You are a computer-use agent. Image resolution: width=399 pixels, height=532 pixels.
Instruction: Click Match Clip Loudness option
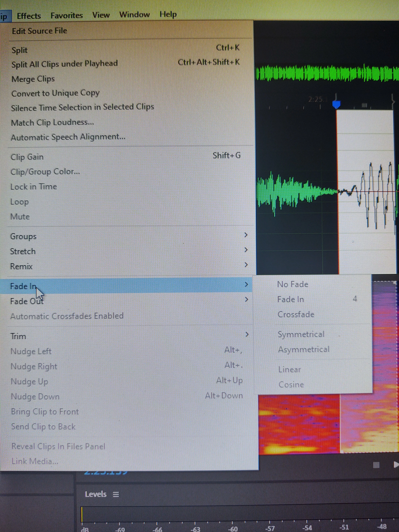coord(52,122)
